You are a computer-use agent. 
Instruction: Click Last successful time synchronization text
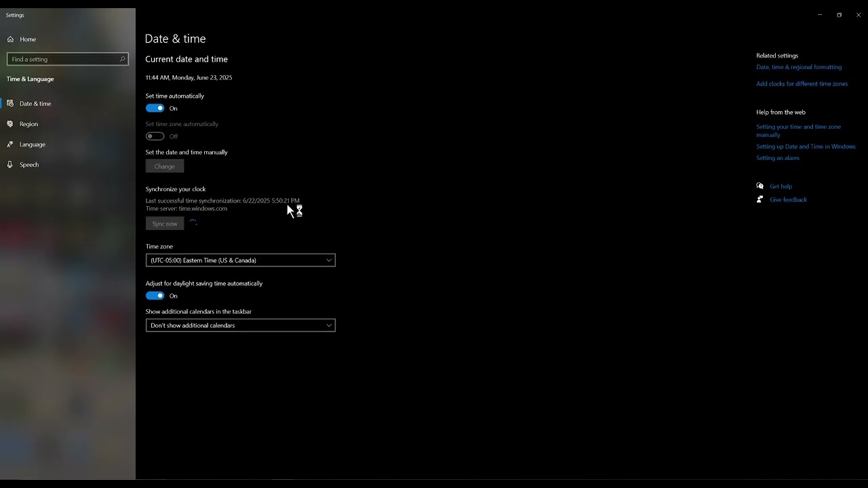tap(222, 201)
